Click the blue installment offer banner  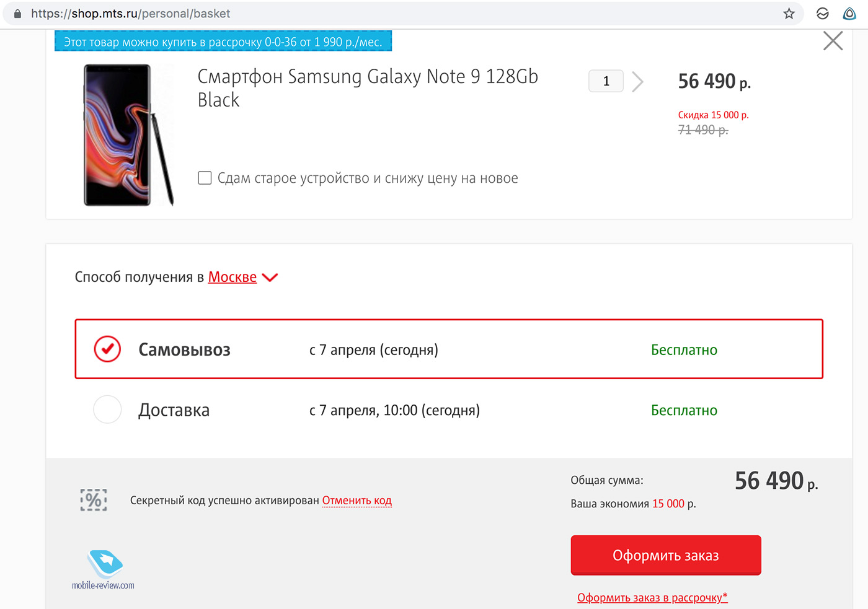(x=223, y=42)
